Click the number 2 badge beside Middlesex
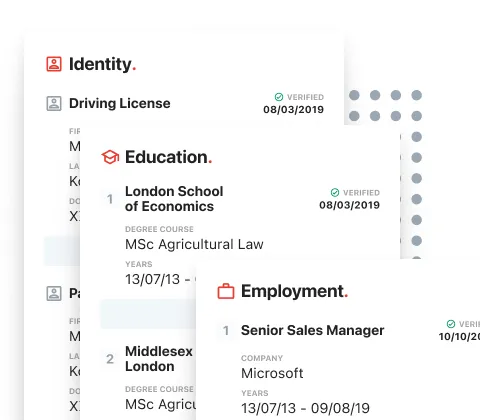 point(110,359)
